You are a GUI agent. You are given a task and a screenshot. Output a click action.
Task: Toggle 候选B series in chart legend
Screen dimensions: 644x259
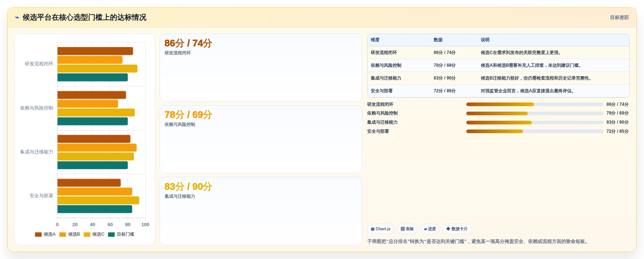point(70,234)
